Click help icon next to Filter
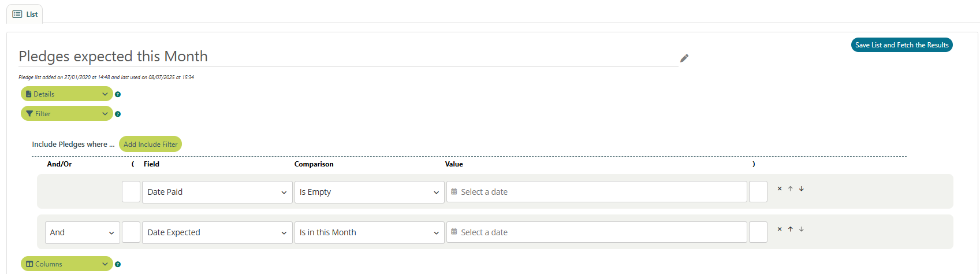This screenshot has height=274, width=980. point(118,114)
